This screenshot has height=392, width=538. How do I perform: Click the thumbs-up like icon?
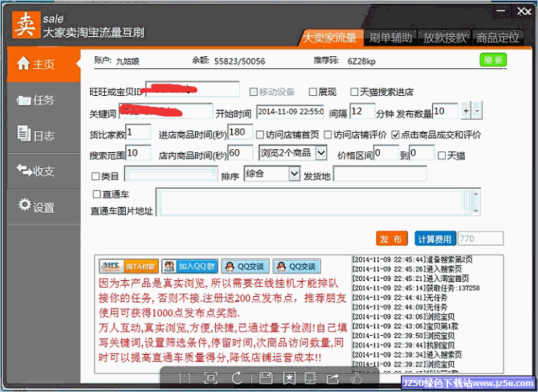click(356, 379)
